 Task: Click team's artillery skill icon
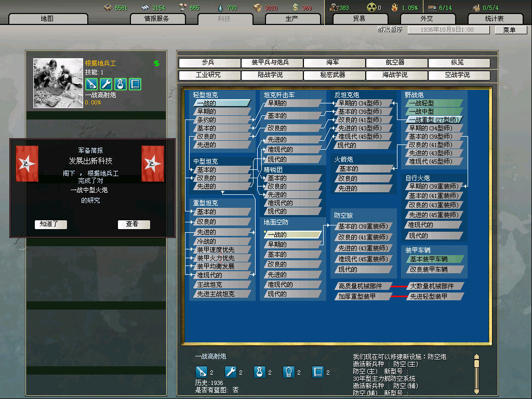[91, 84]
